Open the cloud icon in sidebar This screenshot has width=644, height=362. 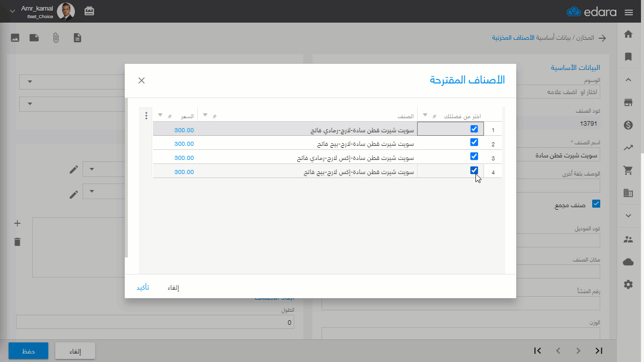[628, 262]
